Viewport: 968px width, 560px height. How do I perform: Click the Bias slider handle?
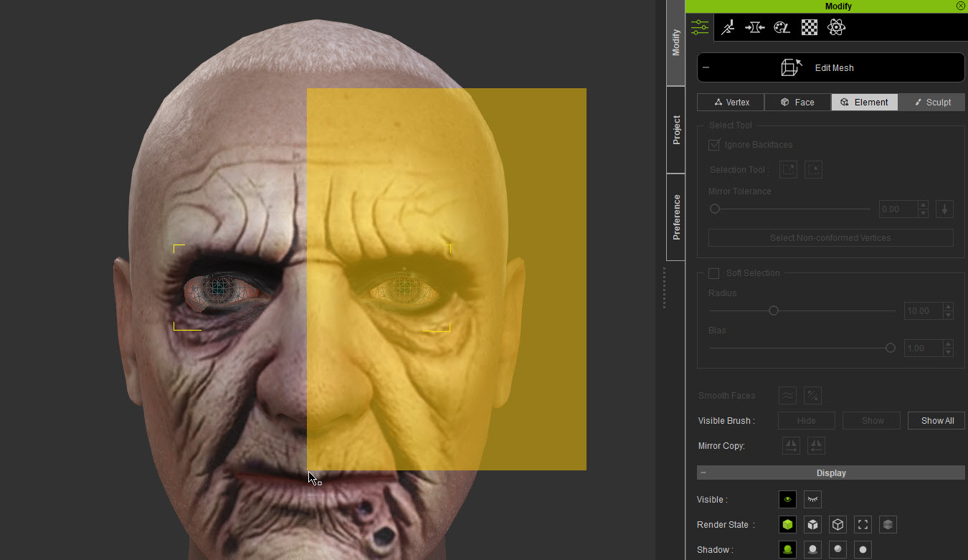click(890, 348)
